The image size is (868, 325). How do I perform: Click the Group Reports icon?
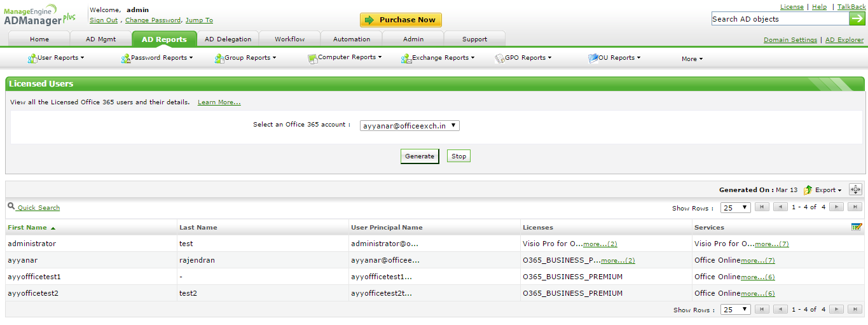[219, 59]
